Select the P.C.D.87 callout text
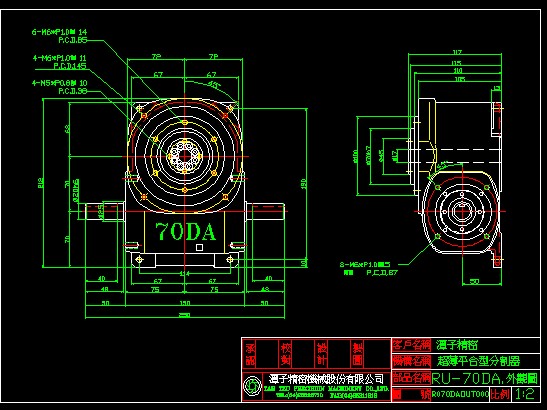The height and width of the screenshot is (410, 547). click(382, 273)
